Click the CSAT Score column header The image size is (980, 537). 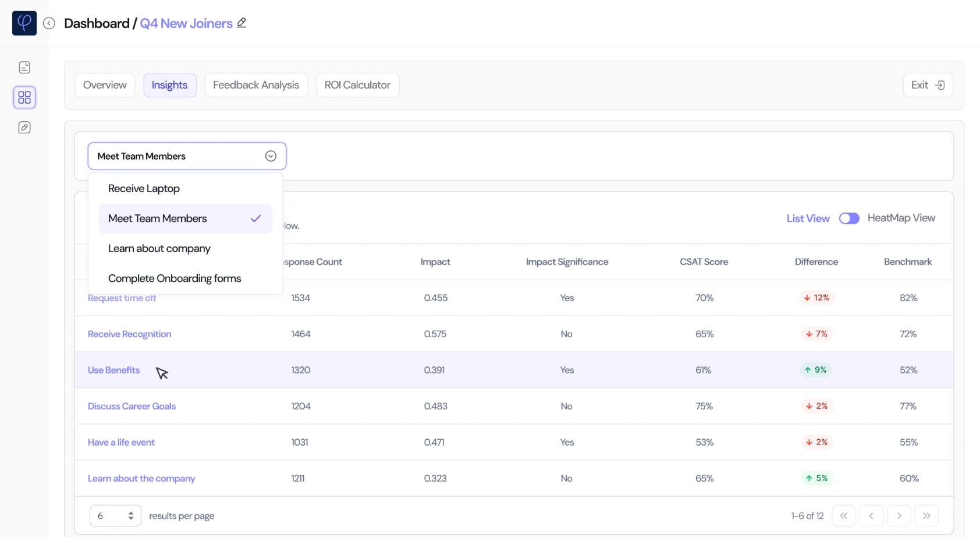click(704, 262)
